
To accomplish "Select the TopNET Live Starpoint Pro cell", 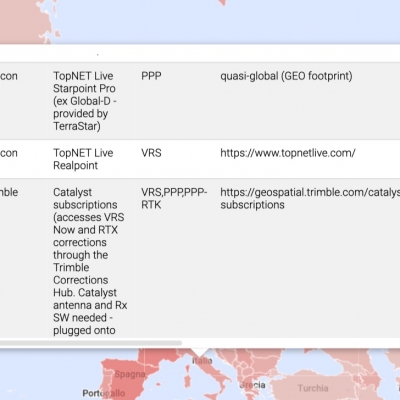I will tap(90, 101).
